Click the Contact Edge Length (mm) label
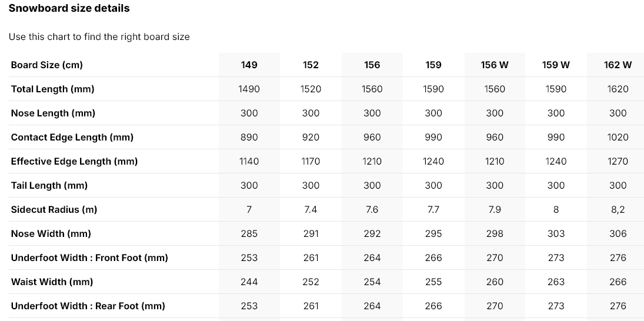This screenshot has width=644, height=321. click(72, 137)
